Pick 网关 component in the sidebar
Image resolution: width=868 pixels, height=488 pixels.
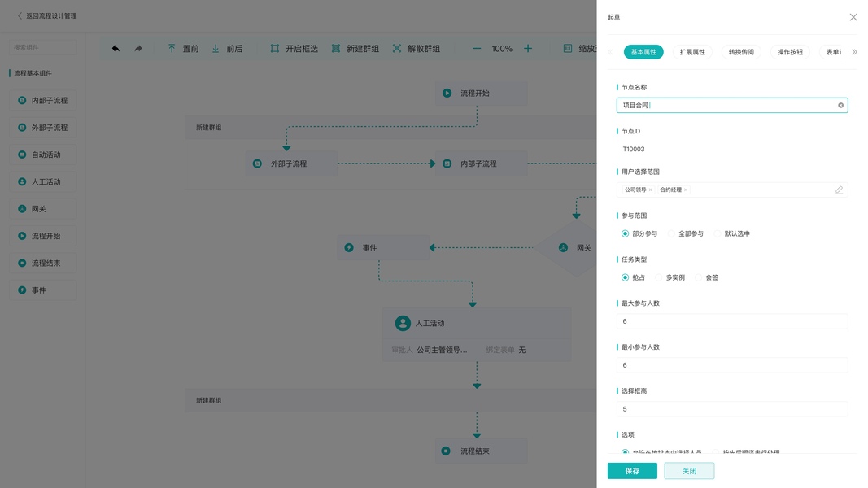pos(42,209)
